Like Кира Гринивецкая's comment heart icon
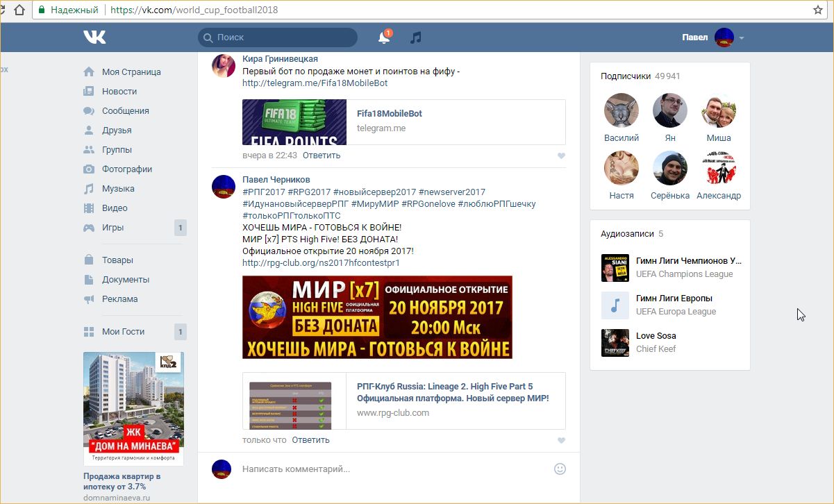 coord(561,156)
